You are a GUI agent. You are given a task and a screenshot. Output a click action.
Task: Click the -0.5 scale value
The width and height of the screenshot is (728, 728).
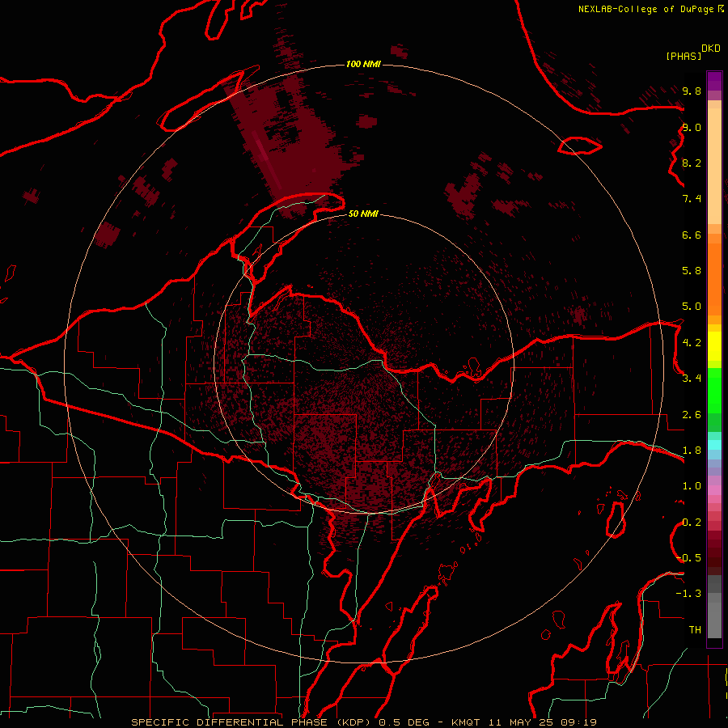688,558
